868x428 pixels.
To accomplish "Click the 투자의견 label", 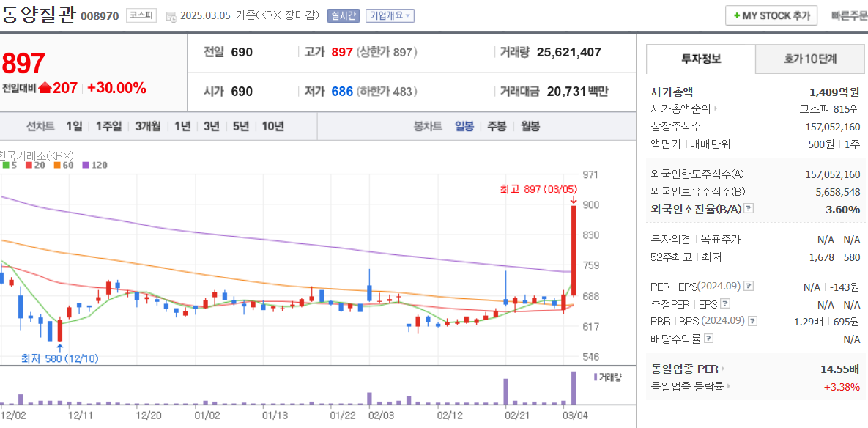I will tap(671, 240).
